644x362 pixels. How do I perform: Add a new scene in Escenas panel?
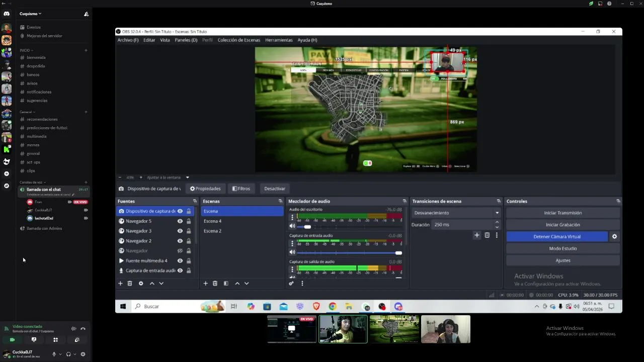click(x=205, y=284)
